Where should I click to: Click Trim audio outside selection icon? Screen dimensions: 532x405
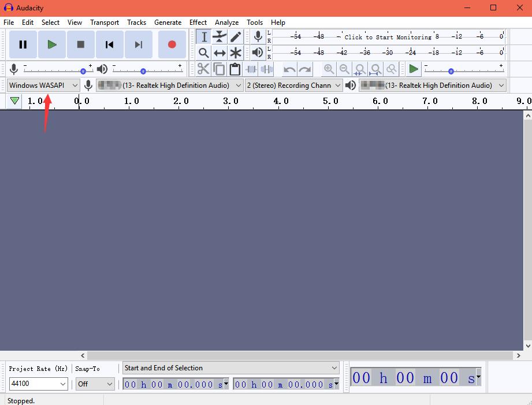(x=251, y=69)
